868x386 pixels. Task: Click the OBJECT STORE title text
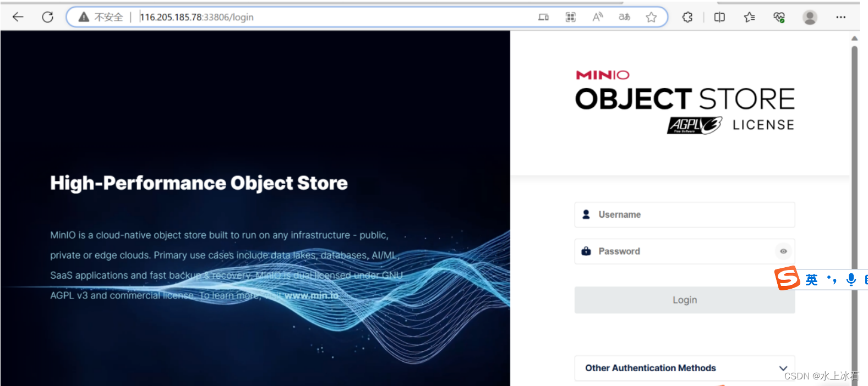coord(685,99)
